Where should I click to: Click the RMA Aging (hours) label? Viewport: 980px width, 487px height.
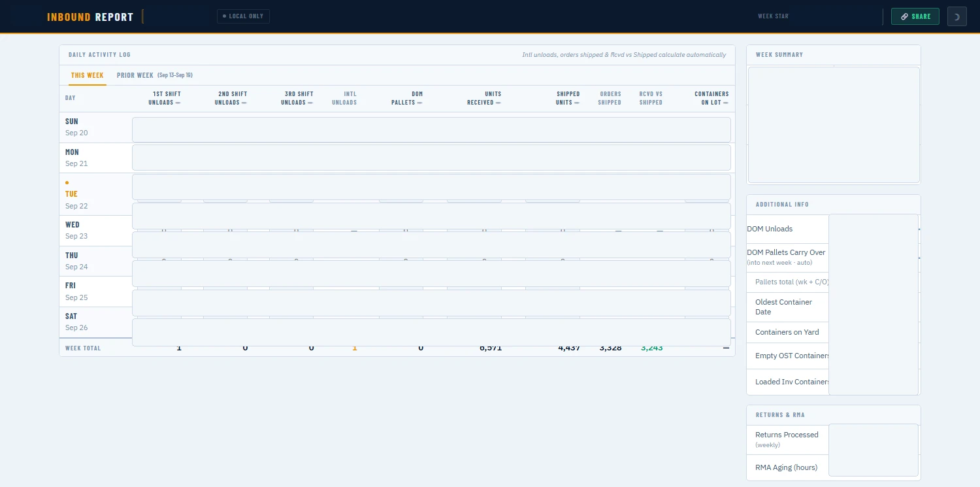(x=786, y=467)
